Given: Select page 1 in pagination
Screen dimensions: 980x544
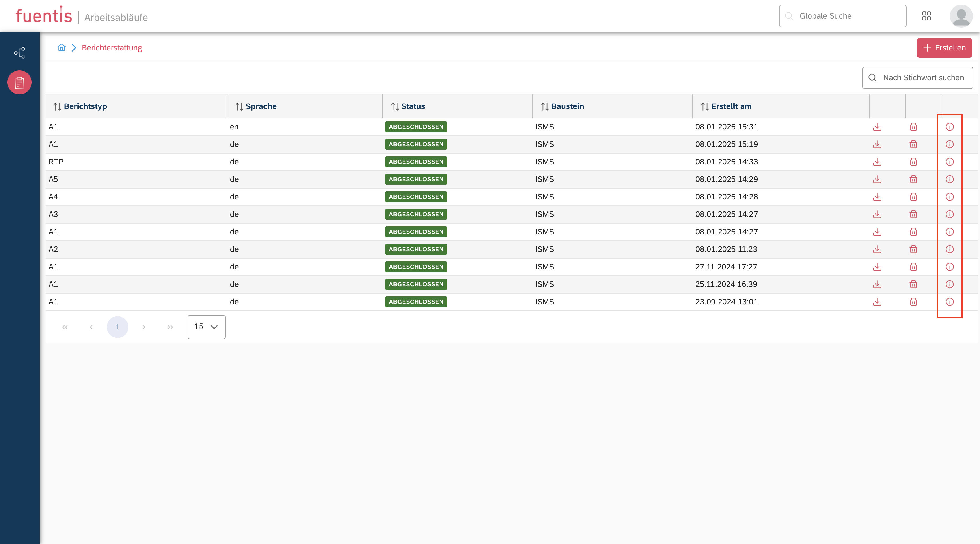Looking at the screenshot, I should [x=117, y=327].
